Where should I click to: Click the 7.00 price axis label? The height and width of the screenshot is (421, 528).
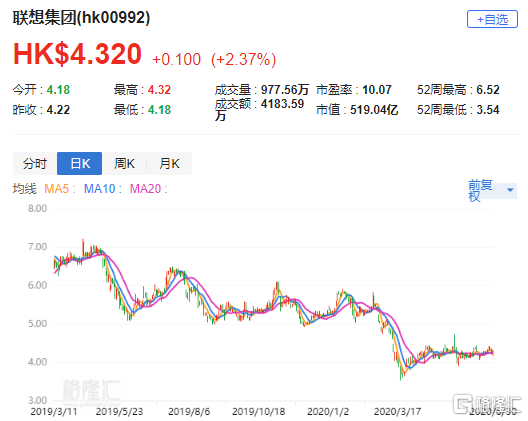[37, 247]
